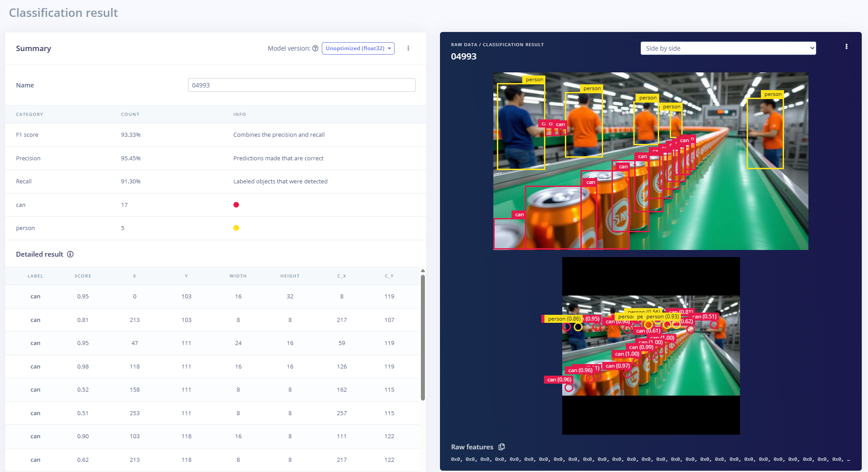Screen dimensions: 868x472
Task: Click the Recall value 91.30%
Action: coord(131,182)
